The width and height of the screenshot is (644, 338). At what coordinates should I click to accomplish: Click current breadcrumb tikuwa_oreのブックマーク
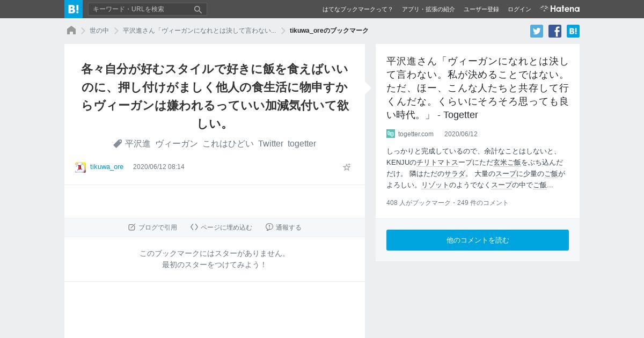tap(329, 31)
